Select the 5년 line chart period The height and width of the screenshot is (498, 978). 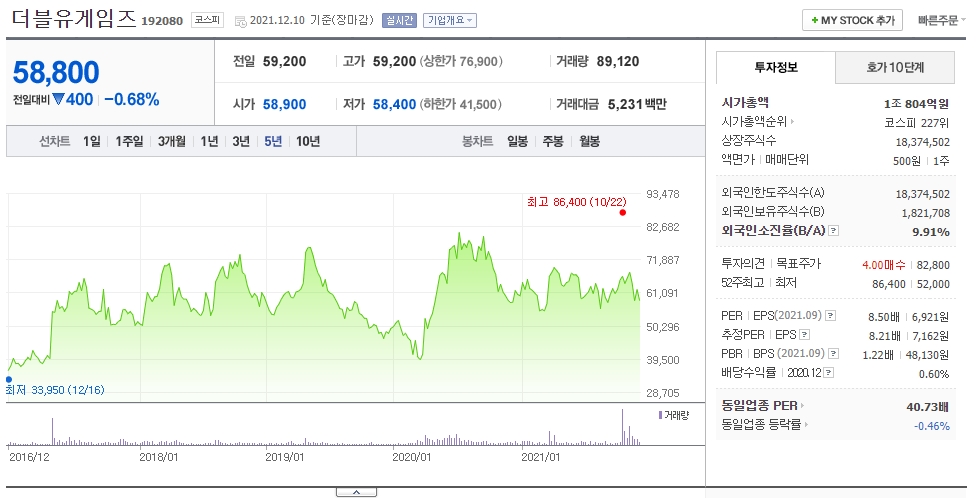(x=273, y=142)
